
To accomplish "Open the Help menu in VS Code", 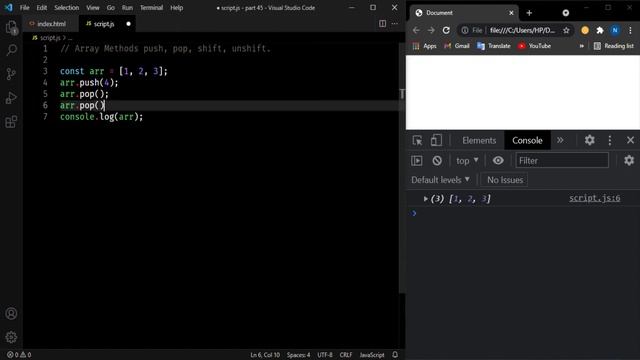I will coord(176,8).
